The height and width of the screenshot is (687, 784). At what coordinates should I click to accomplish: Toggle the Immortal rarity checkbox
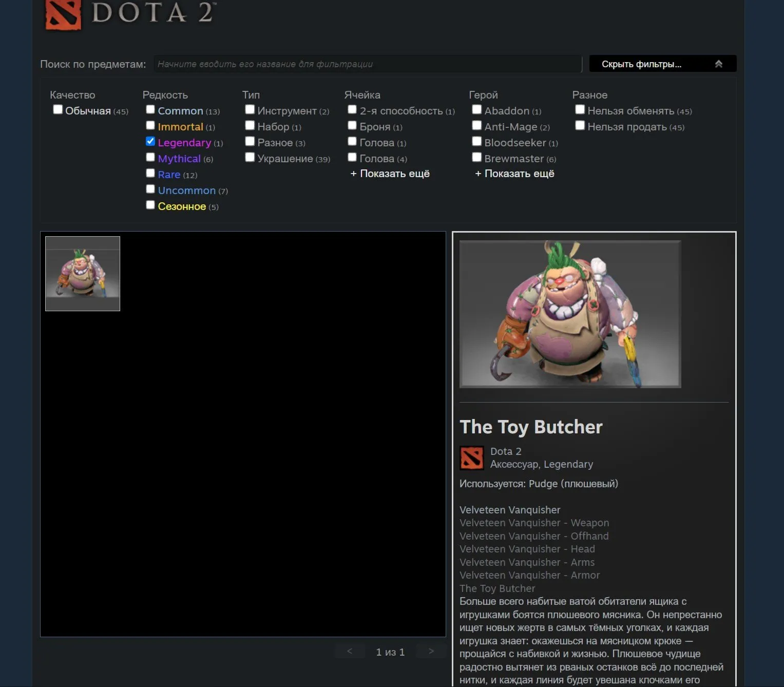[150, 125]
